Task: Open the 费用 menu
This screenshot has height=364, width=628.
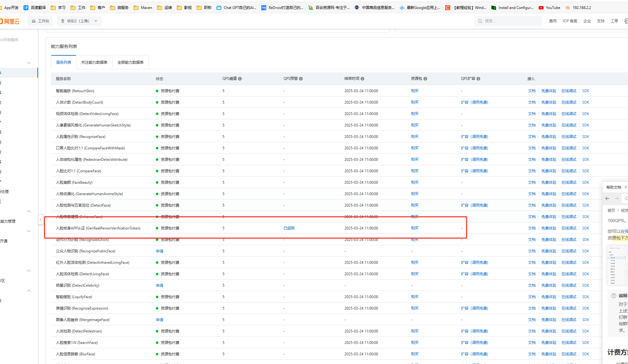Action: (553, 21)
